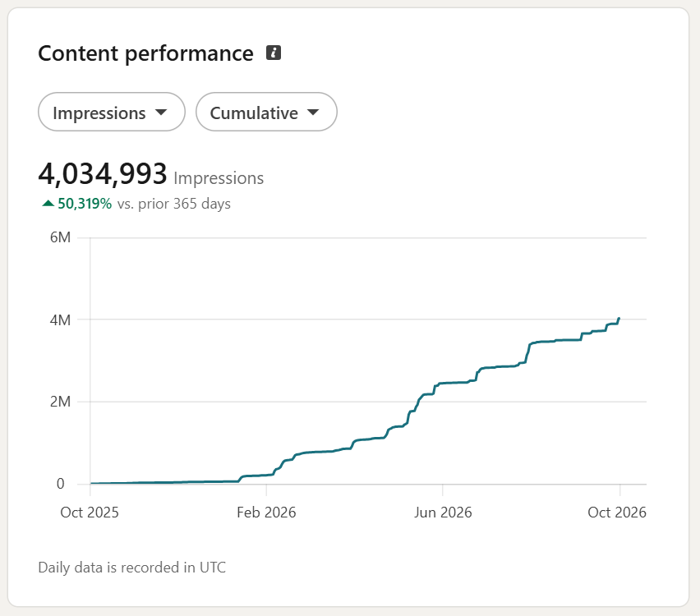Screen dimensions: 700x616
Task: Click the Oct 2026 x-axis label
Action: coord(617,512)
